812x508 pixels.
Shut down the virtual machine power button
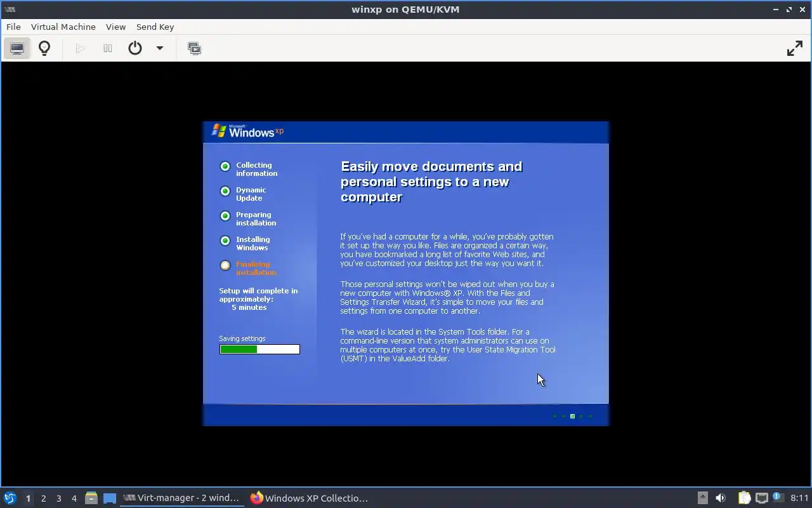pos(135,48)
